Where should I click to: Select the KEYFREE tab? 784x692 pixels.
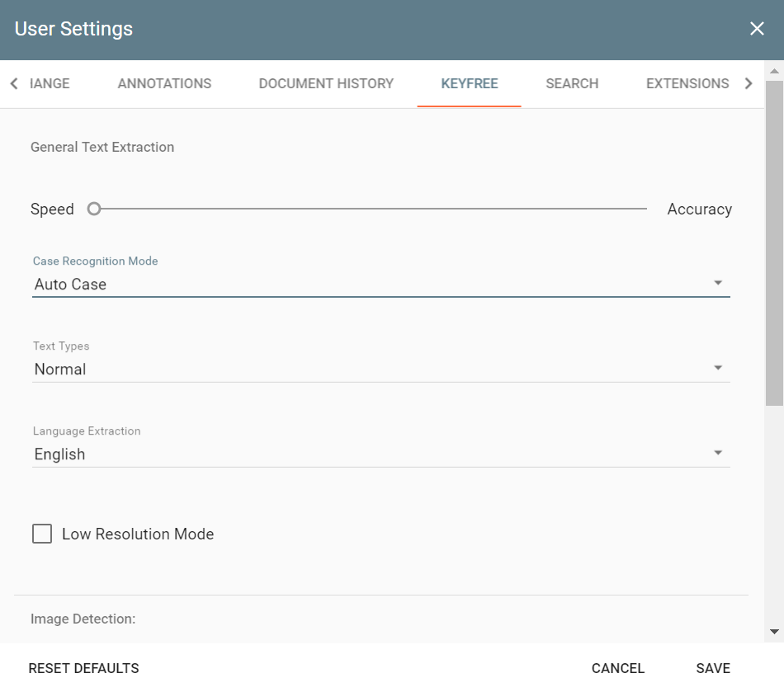click(x=469, y=83)
